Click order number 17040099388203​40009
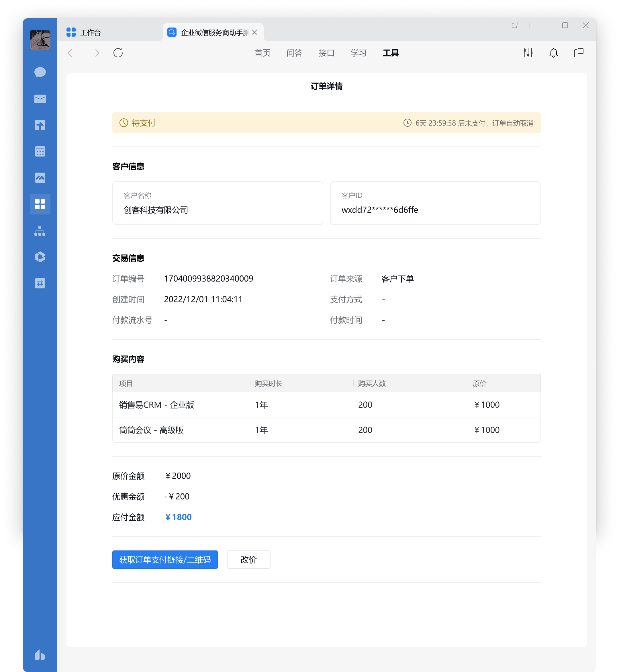 coord(208,279)
